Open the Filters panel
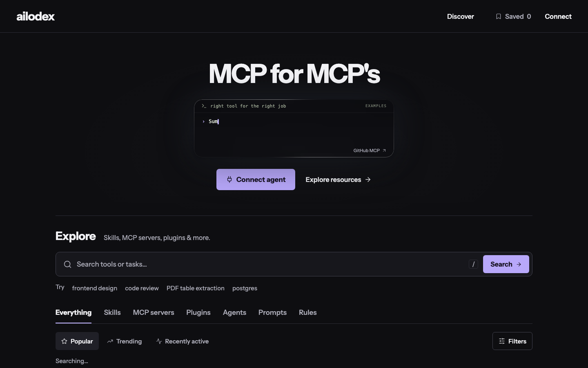Image resolution: width=588 pixels, height=368 pixels. pos(512,341)
